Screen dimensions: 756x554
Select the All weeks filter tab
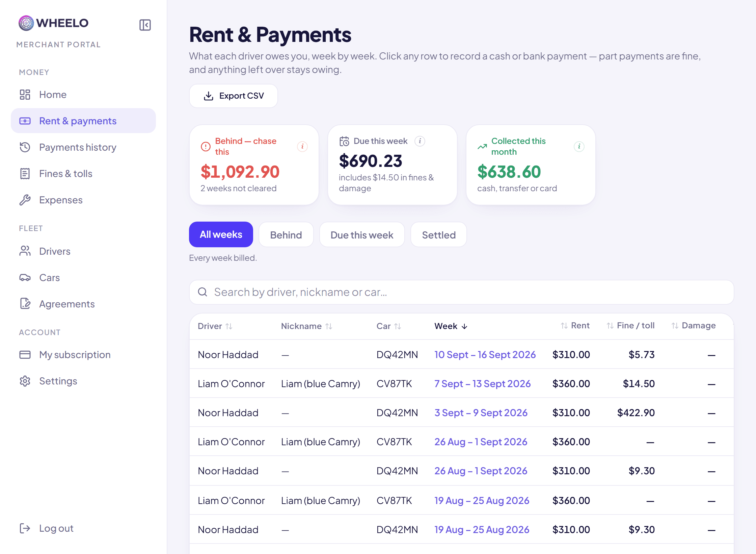pyautogui.click(x=221, y=234)
